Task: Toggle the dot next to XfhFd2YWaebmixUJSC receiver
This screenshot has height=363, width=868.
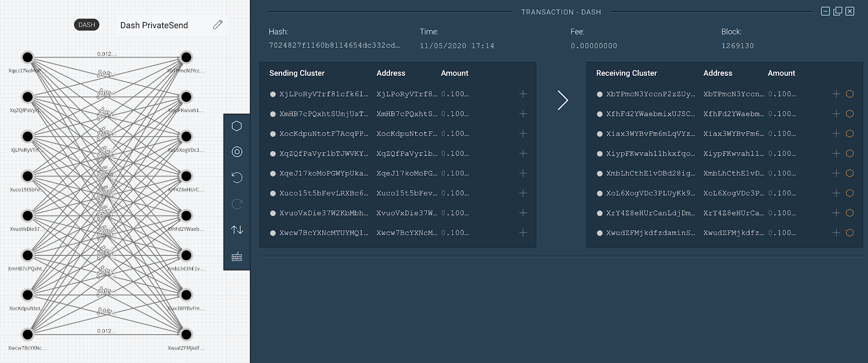Action: pyautogui.click(x=599, y=114)
